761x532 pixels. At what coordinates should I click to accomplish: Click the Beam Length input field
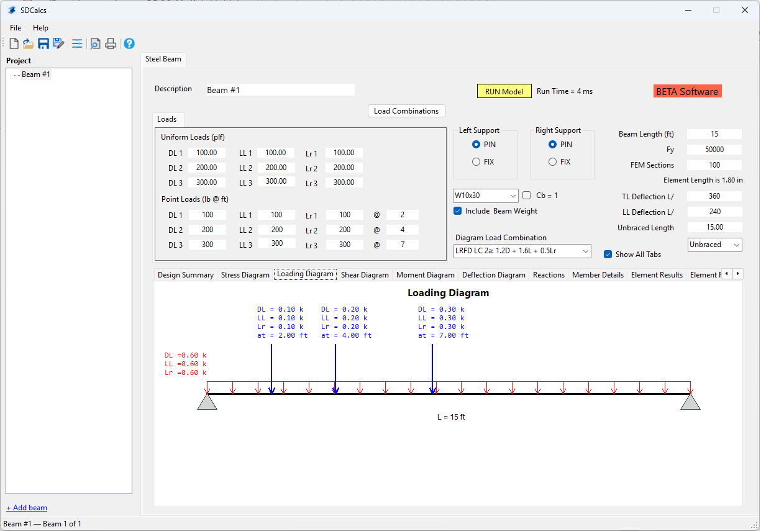pos(714,134)
